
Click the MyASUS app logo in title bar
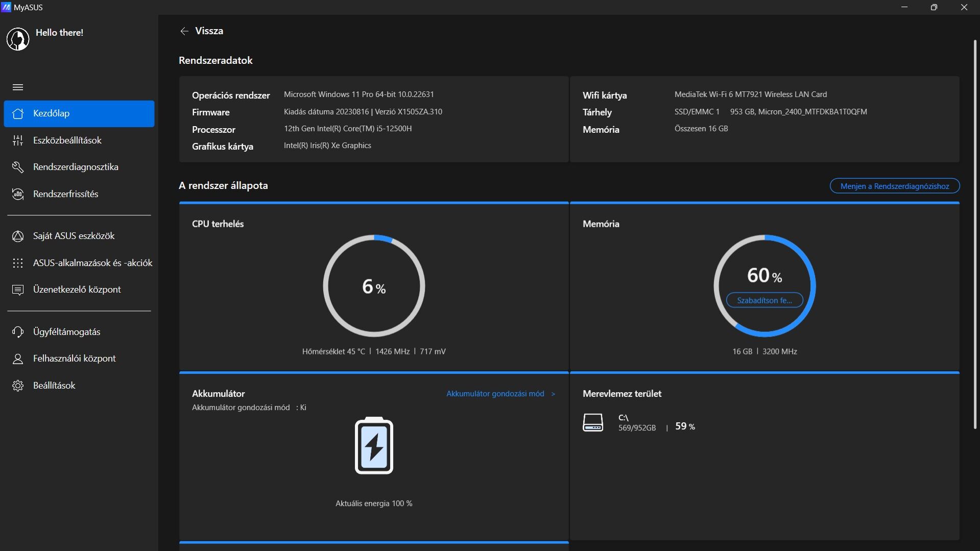tap(6, 7)
